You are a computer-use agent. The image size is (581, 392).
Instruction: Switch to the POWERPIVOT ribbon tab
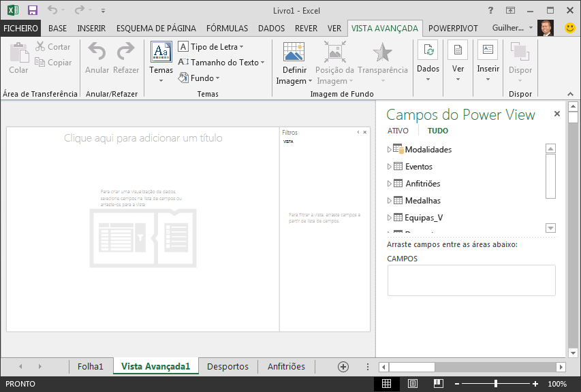453,29
